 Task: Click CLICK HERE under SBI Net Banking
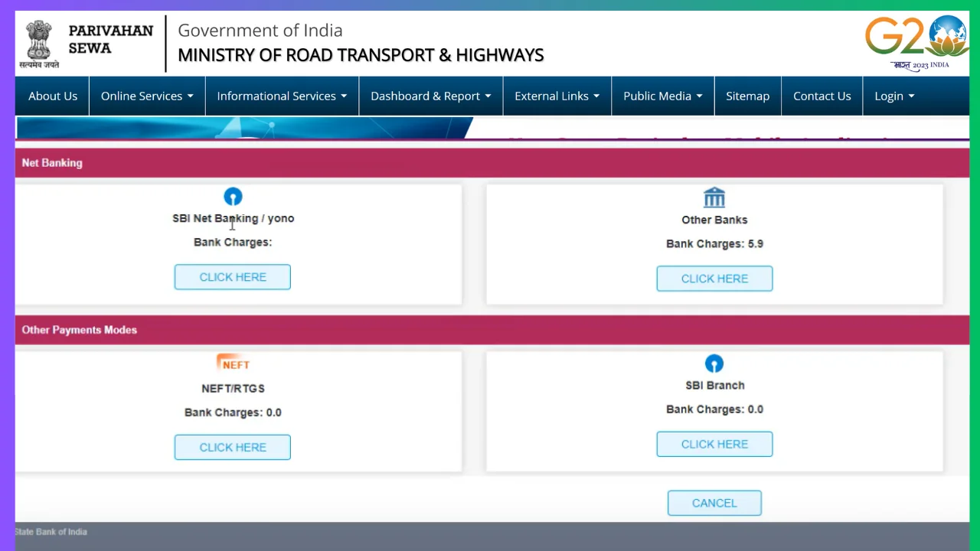232,276
